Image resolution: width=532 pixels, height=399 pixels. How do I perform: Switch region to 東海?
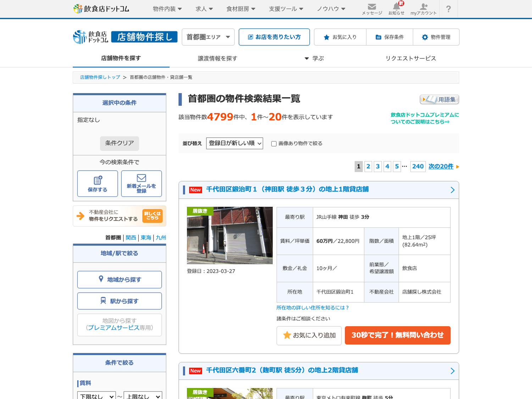tap(146, 238)
